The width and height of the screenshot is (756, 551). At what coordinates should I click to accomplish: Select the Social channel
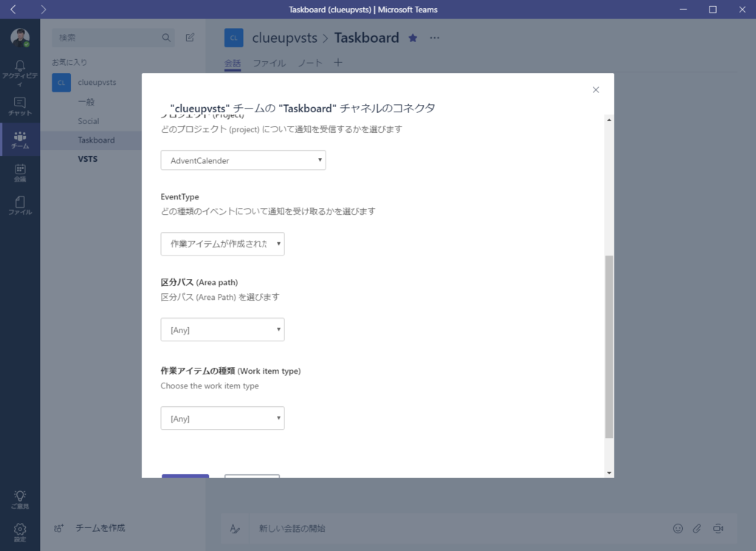pos(89,121)
